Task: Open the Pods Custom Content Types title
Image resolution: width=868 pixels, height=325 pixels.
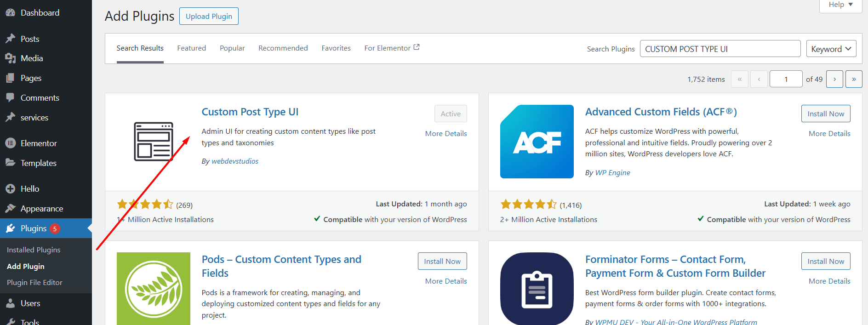Action: [281, 266]
